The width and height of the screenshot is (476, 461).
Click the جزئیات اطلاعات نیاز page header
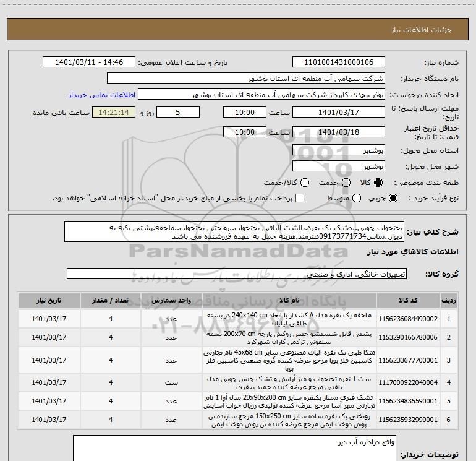click(422, 30)
